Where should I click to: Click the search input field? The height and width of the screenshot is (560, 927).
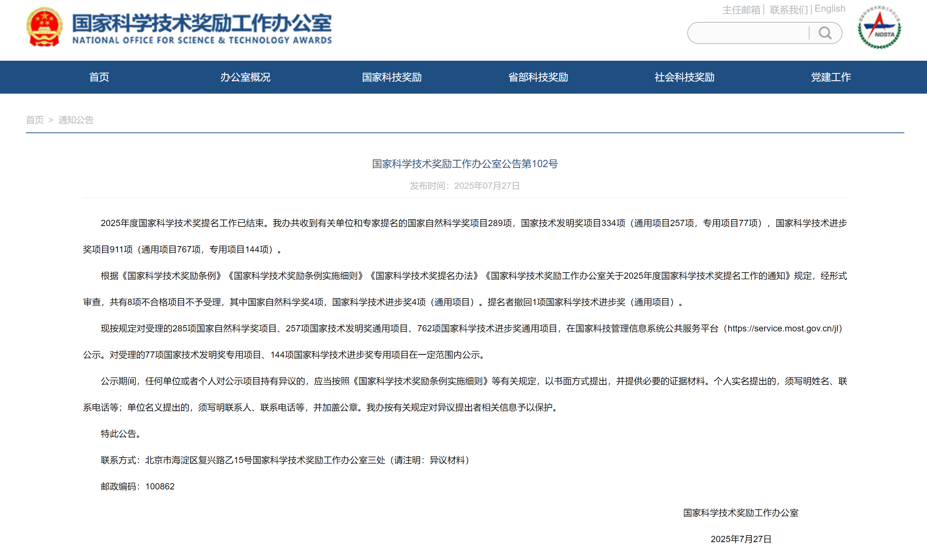[748, 33]
